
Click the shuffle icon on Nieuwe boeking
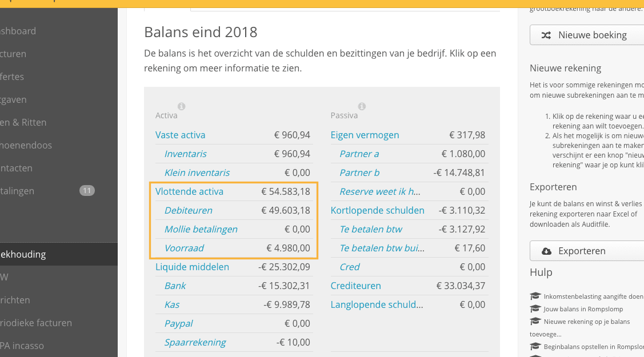[546, 35]
